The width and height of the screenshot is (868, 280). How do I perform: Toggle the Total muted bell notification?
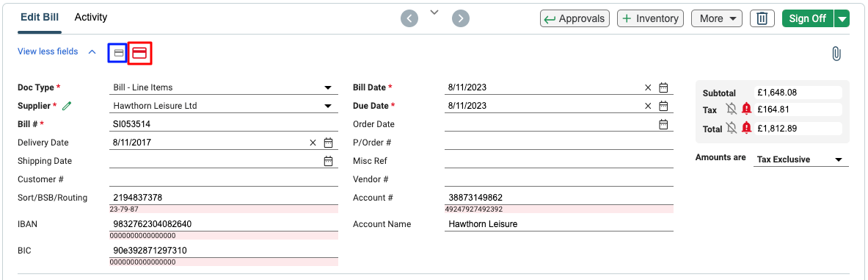(x=732, y=128)
